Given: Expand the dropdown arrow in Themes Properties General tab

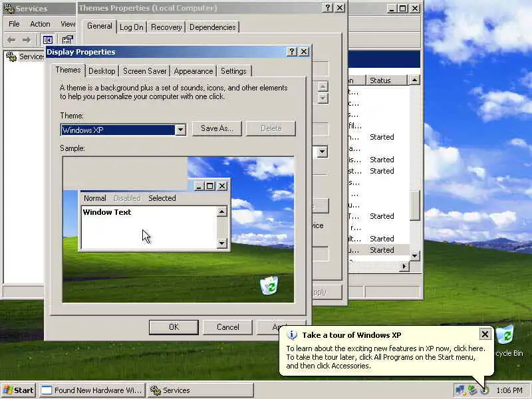Looking at the screenshot, I should (323, 152).
